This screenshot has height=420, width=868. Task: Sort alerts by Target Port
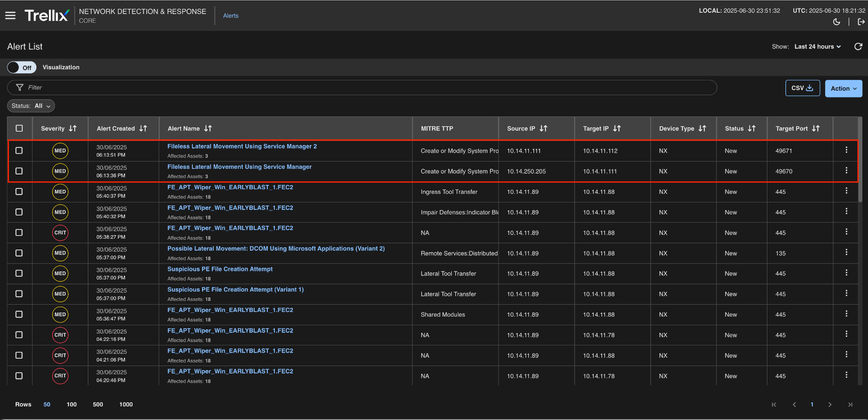pos(815,129)
